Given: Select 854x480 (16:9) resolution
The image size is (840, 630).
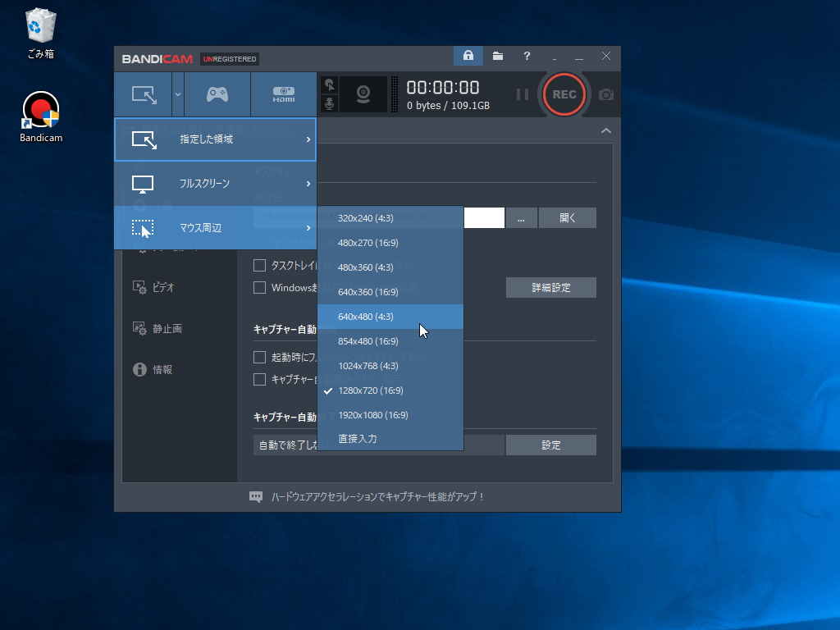Looking at the screenshot, I should point(390,341).
